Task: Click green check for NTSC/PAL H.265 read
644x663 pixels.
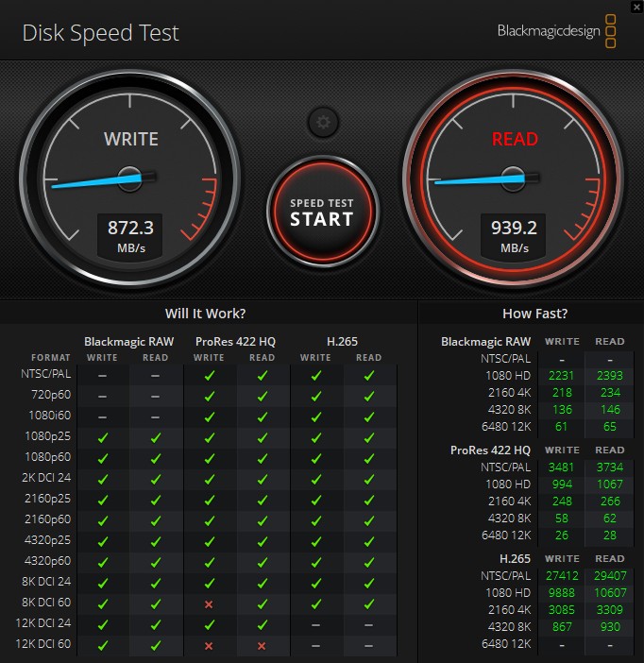Action: click(369, 375)
